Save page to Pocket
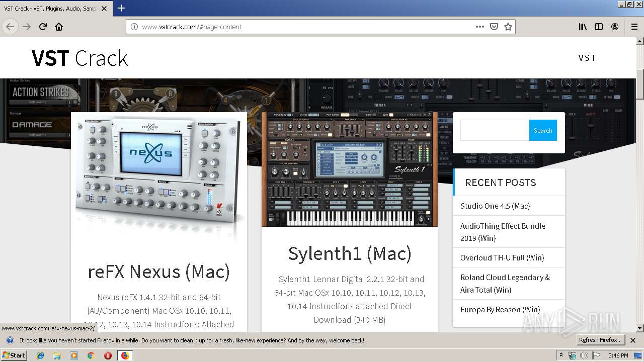The width and height of the screenshot is (644, 362). tap(494, 27)
